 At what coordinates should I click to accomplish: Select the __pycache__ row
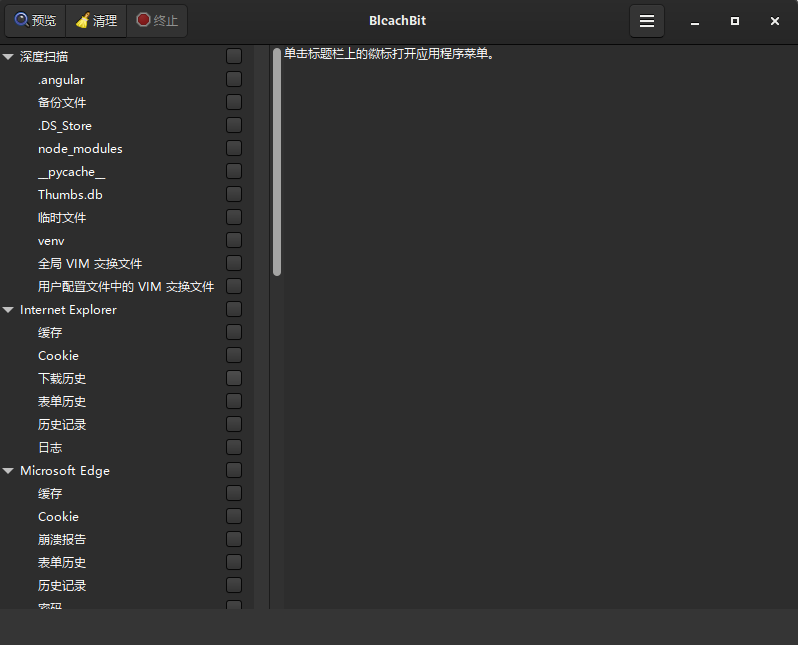tap(127, 172)
